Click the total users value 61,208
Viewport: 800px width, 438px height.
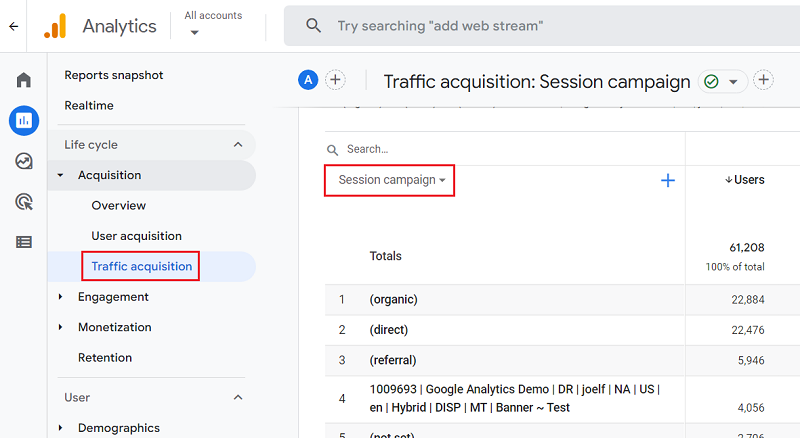click(x=746, y=248)
